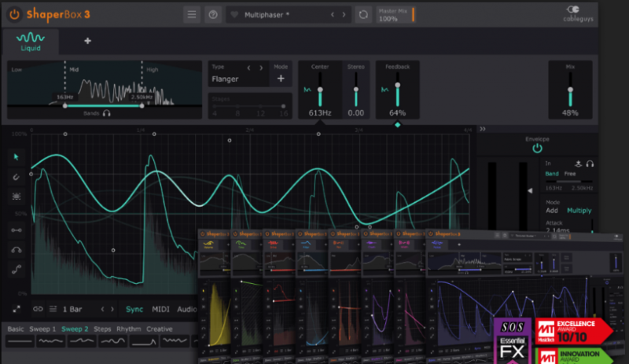Image resolution: width=629 pixels, height=364 pixels.
Task: Toggle Bands headphone solo icon
Action: [x=106, y=113]
